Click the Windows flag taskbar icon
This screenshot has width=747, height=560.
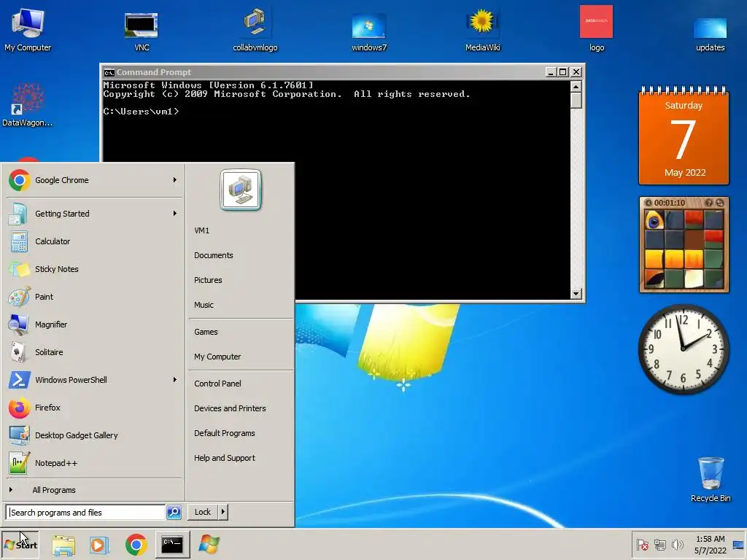[209, 544]
